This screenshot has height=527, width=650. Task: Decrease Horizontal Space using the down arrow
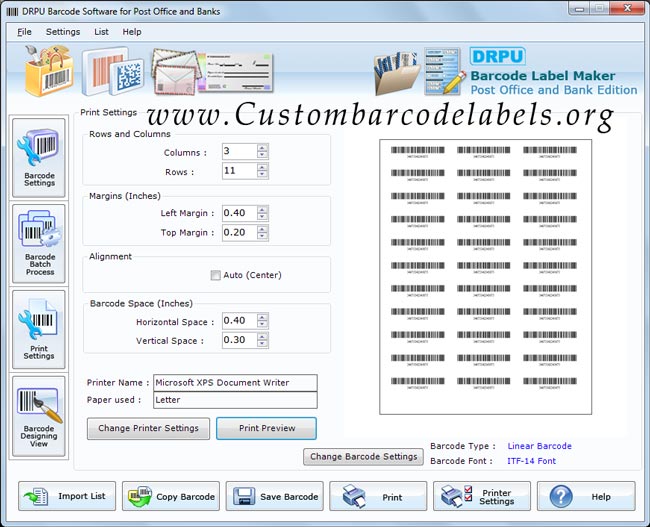(262, 324)
